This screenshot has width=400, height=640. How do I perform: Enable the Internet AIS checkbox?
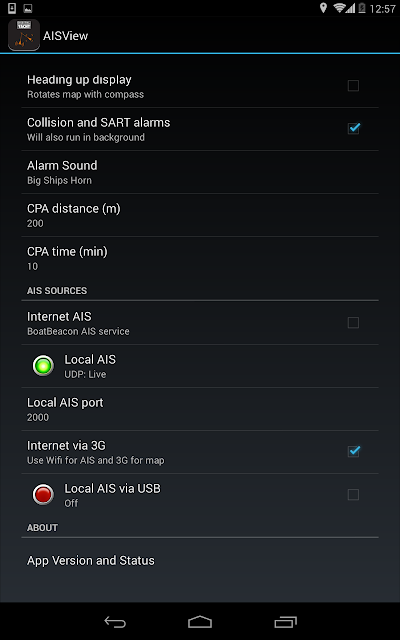[353, 323]
